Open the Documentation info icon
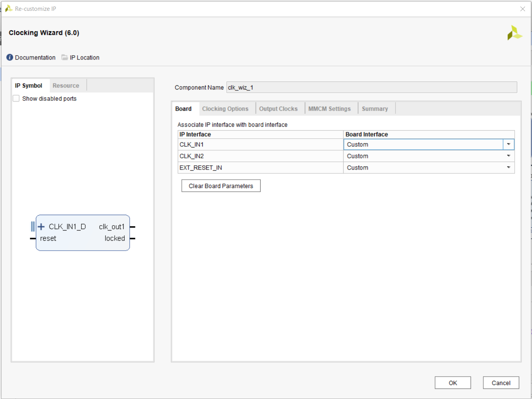This screenshot has height=399, width=532. pyautogui.click(x=9, y=57)
